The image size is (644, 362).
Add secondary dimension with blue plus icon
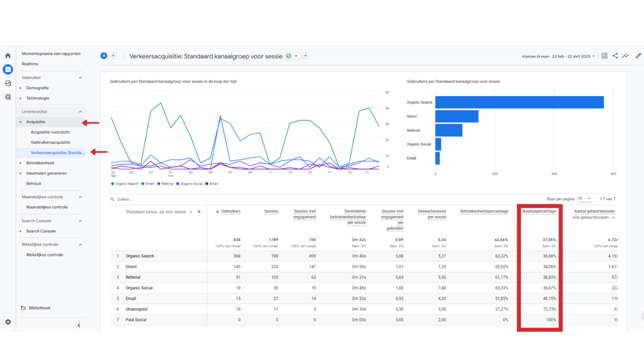(x=199, y=212)
